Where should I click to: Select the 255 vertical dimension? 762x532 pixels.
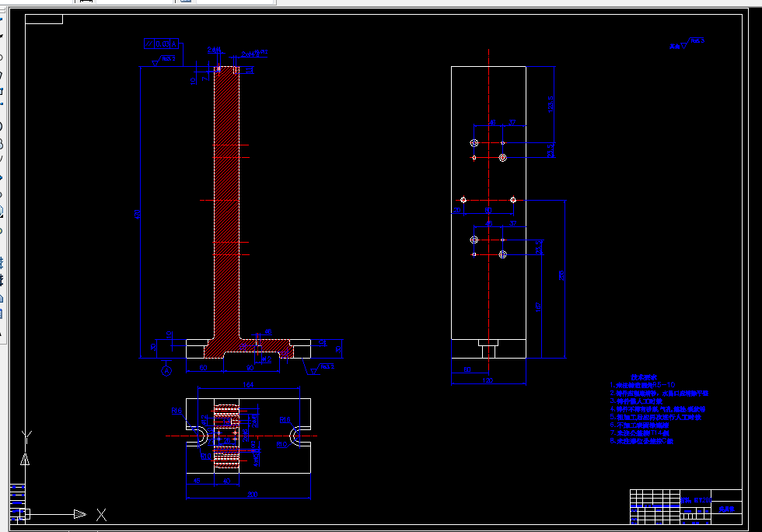561,275
